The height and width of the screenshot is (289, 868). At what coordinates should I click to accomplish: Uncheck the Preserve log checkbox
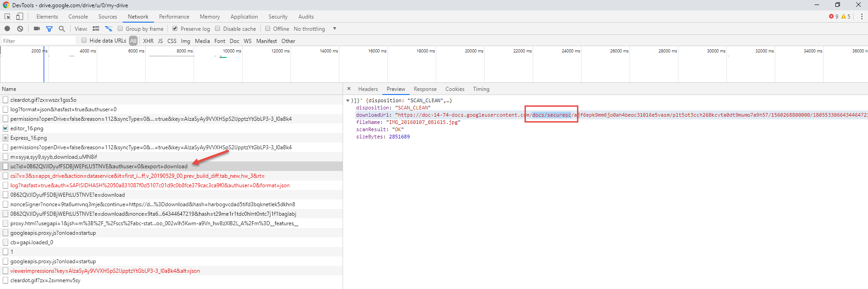(175, 28)
